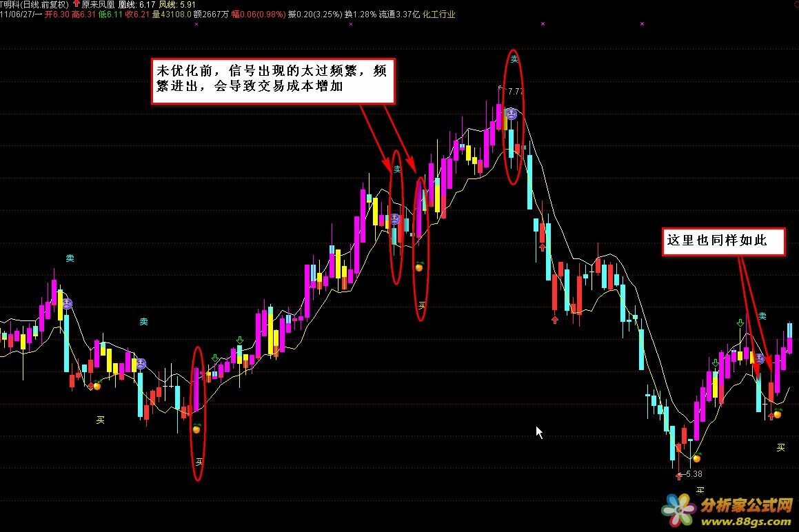Click the turnover amount 额2667万
Screen dimensions: 799x532
[211, 14]
